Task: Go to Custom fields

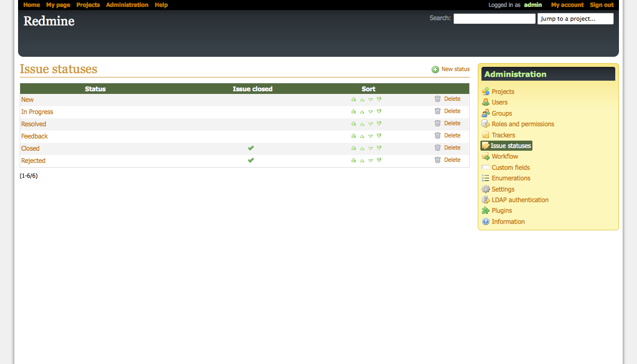Action: 506,168
